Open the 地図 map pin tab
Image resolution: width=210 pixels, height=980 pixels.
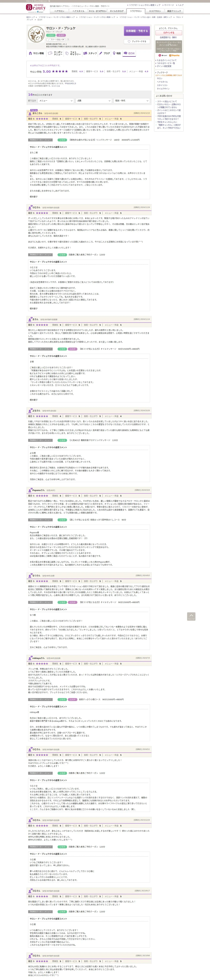117,53
